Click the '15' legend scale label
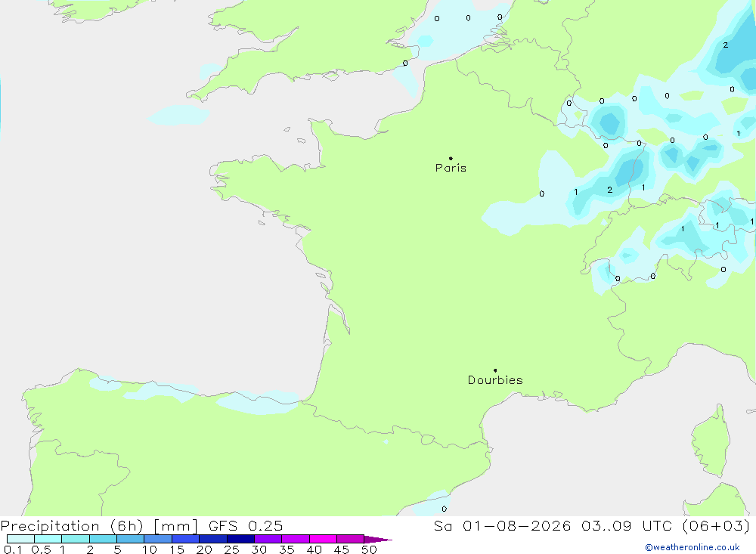Image resolution: width=756 pixels, height=554 pixels. coord(177,549)
